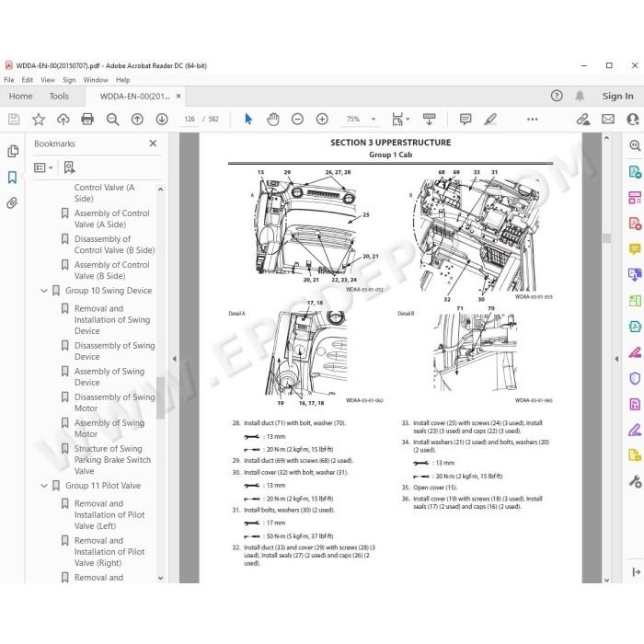This screenshot has width=644, height=644.
Task: Add the file to starred bookmarks
Action: (39, 119)
